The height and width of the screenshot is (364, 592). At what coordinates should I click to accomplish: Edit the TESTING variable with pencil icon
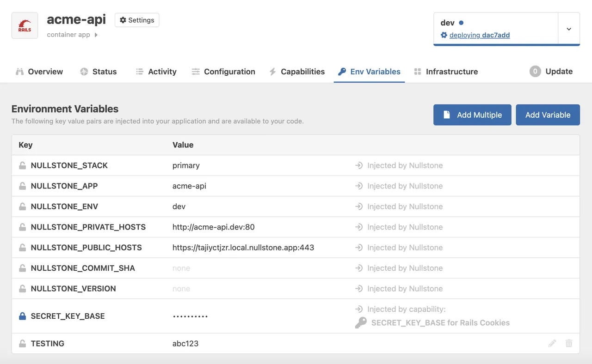click(x=552, y=343)
